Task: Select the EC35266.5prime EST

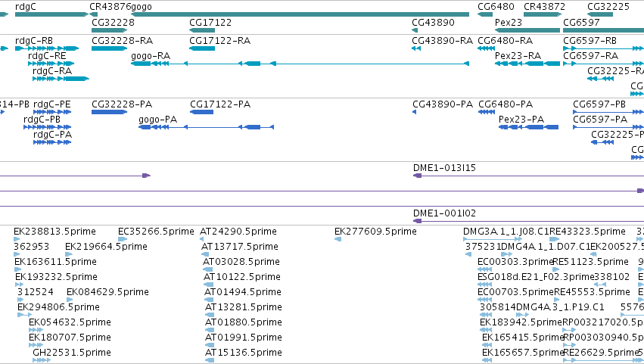Action: (123, 239)
